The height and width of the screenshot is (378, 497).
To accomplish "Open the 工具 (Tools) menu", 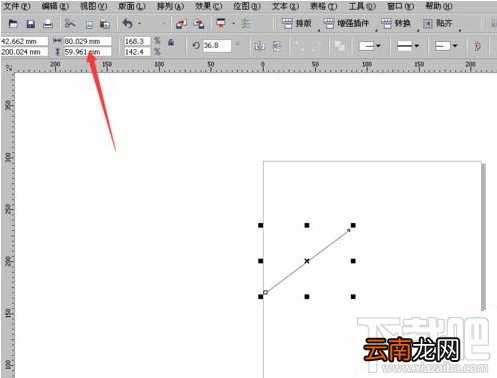I will tap(362, 6).
